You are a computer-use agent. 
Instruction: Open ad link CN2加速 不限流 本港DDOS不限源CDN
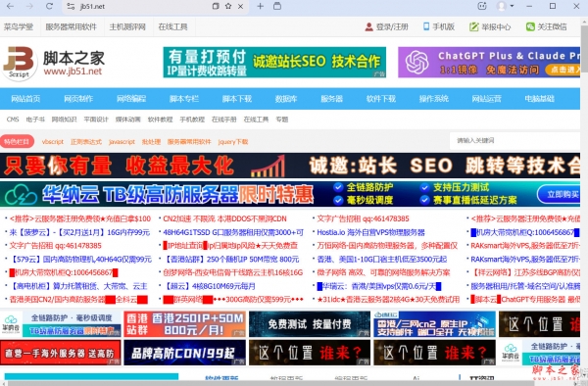point(224,218)
